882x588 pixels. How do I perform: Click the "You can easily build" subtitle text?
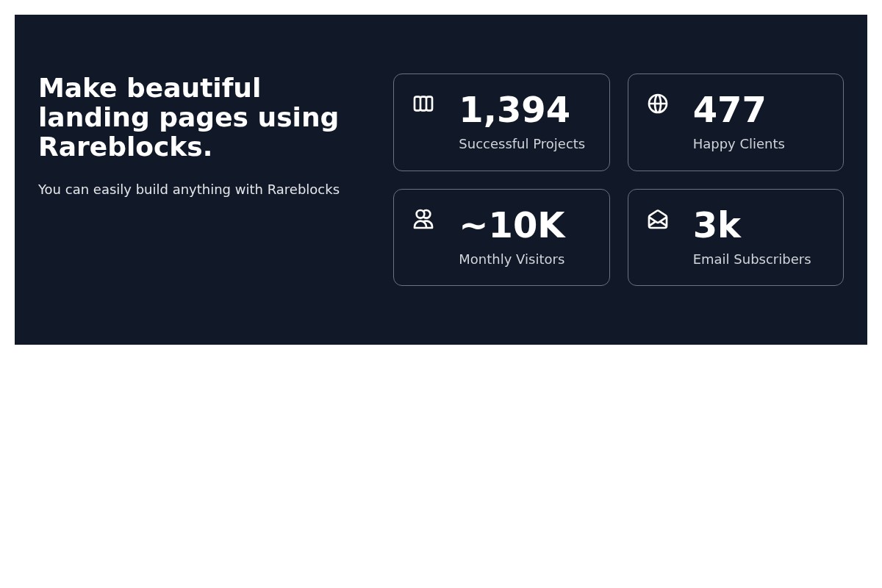103,190
